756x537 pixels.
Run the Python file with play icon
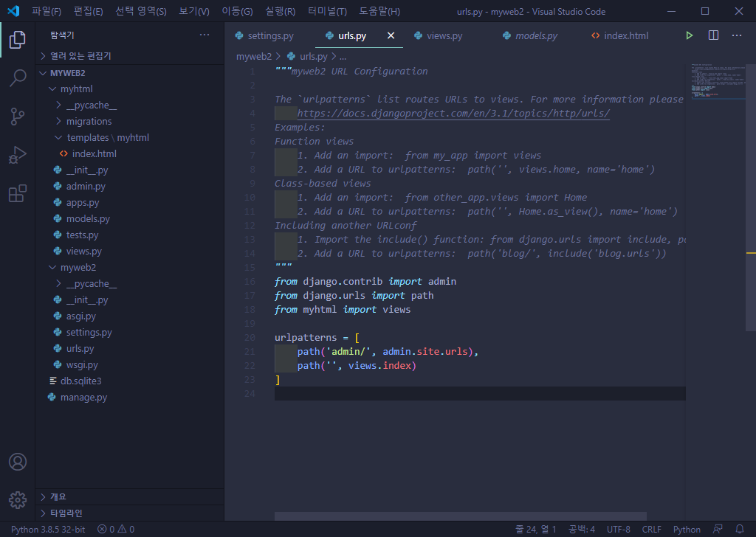(690, 35)
